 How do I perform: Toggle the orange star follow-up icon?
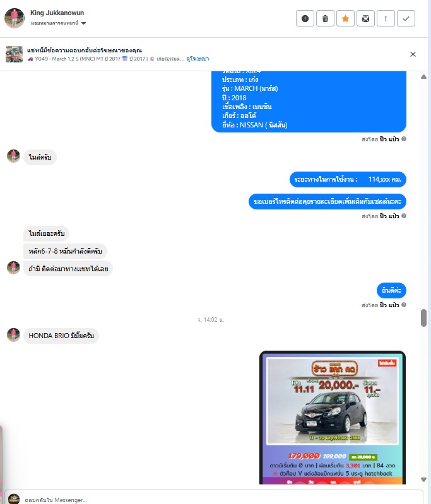pos(345,18)
